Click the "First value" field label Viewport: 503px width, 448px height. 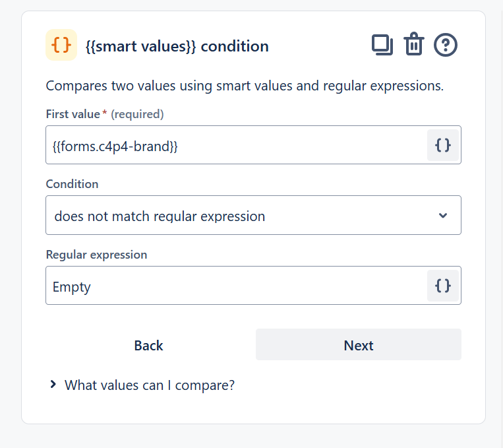point(73,114)
